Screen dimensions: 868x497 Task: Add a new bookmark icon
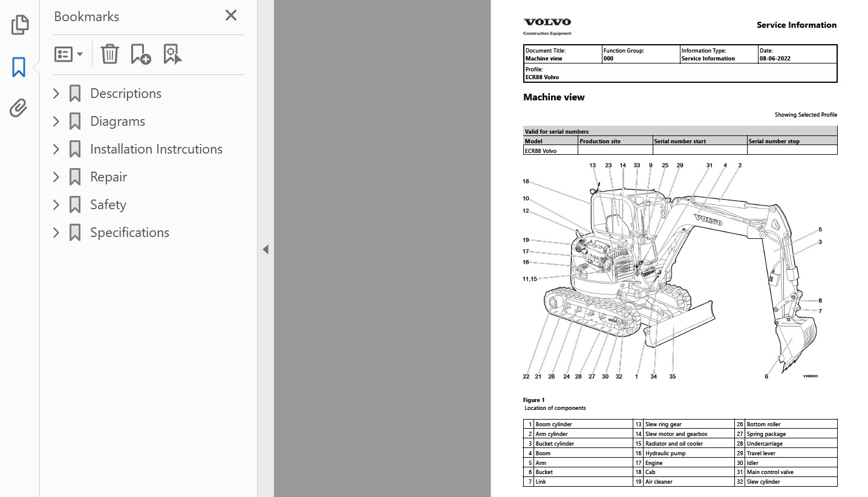140,54
